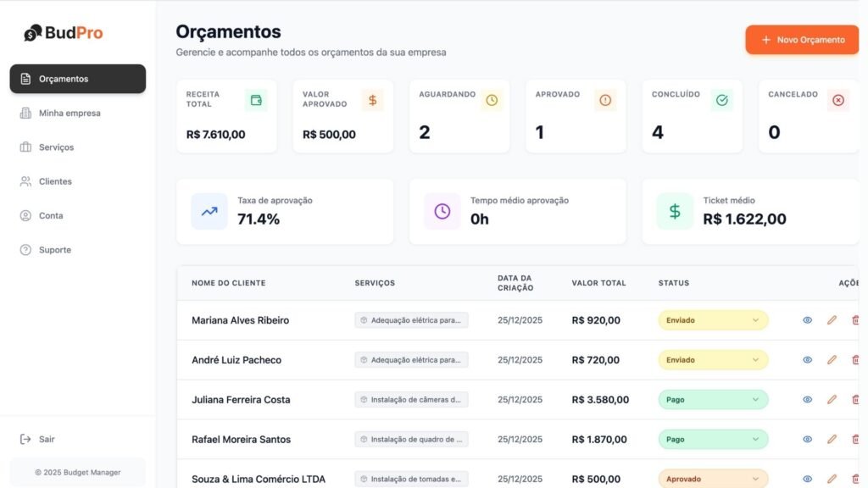
Task: Click the BudPro logo icon
Action: click(x=33, y=33)
